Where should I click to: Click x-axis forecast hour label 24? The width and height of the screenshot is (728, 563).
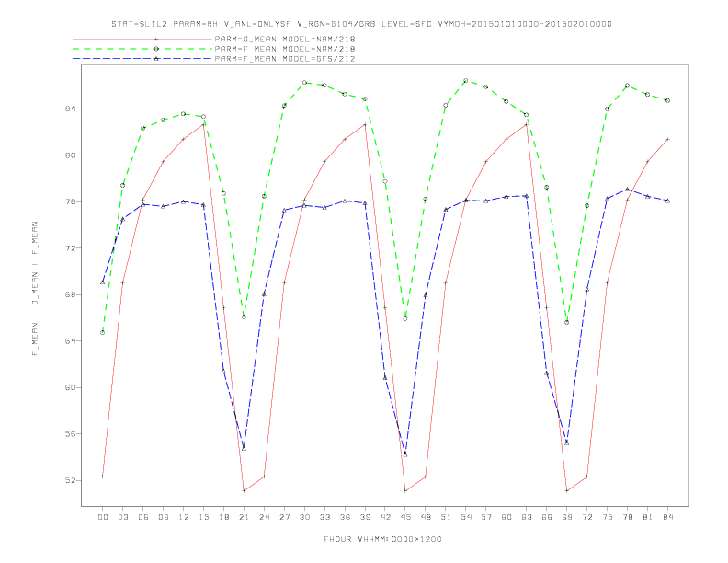(x=264, y=517)
